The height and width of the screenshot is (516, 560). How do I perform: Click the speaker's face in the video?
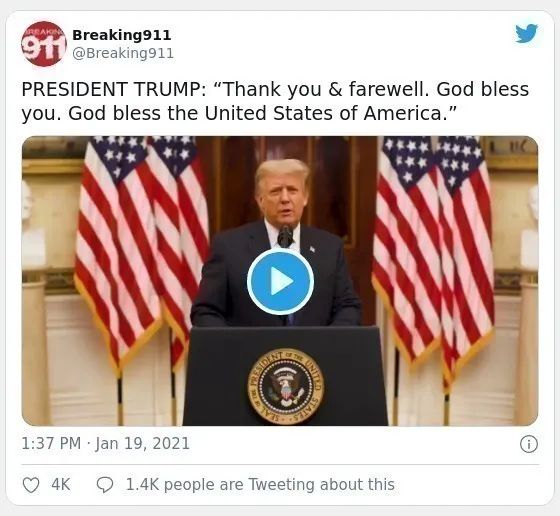282,198
